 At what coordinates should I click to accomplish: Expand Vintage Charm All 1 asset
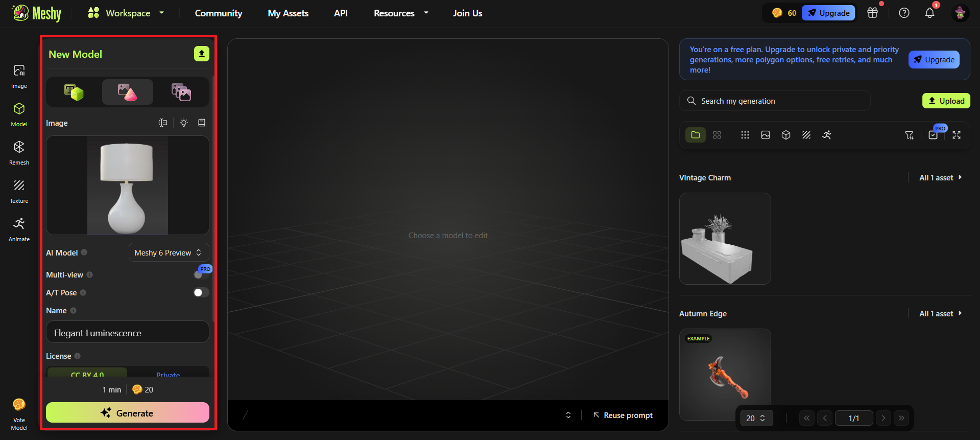click(941, 178)
